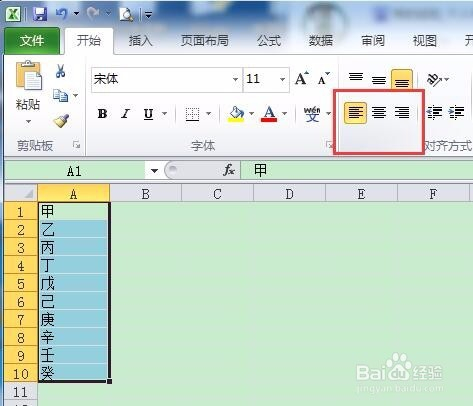Screen dimensions: 473x406
Task: Click the 粘贴 paste clipboard icon
Action: pyautogui.click(x=29, y=75)
